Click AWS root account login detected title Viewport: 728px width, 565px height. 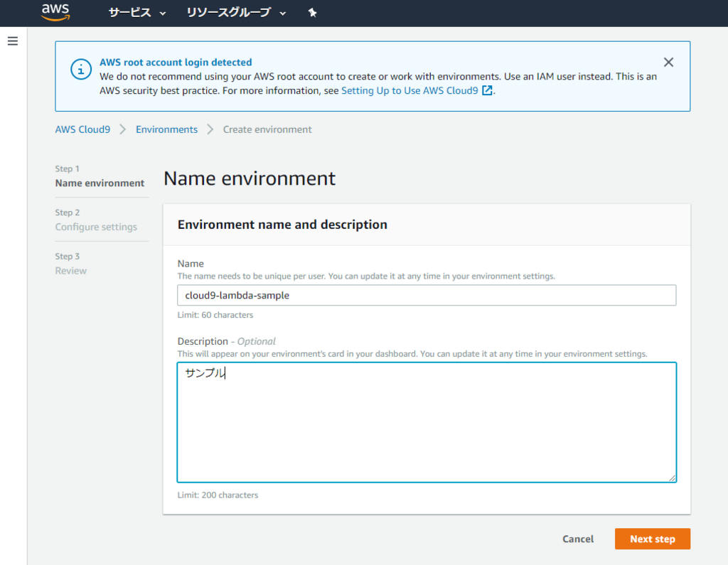click(176, 63)
